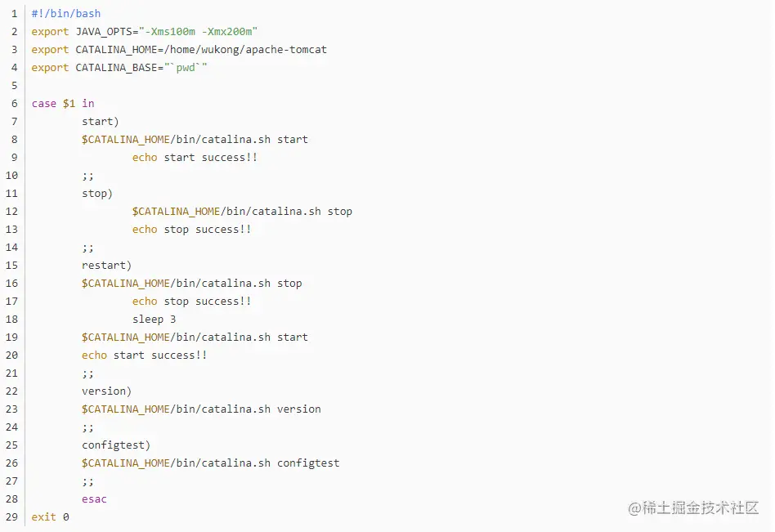Click line number 29 in the gutter
Screen dimensions: 775x532
point(11,517)
